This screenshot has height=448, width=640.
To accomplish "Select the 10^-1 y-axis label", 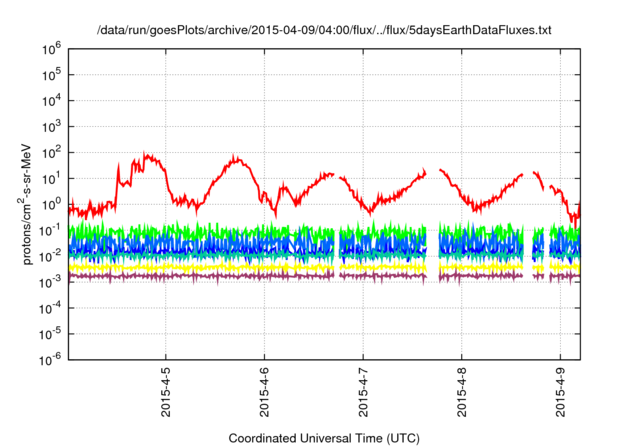I will 50,230.
